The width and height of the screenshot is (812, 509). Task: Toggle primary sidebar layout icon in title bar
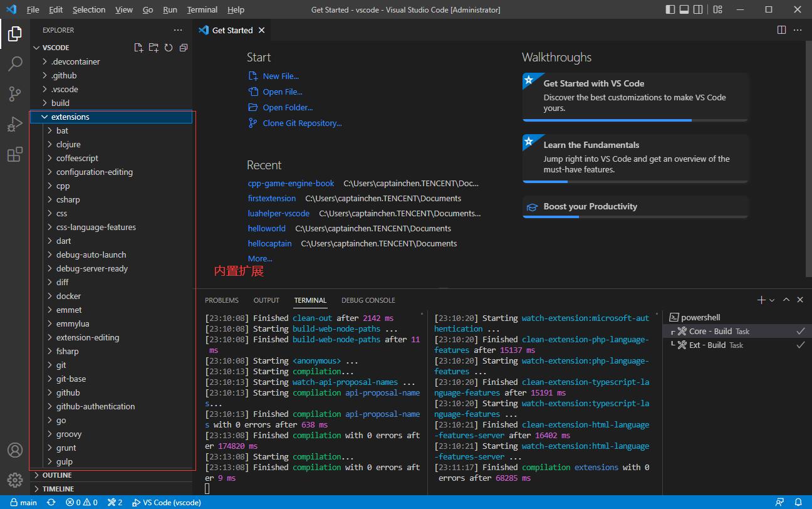point(670,9)
